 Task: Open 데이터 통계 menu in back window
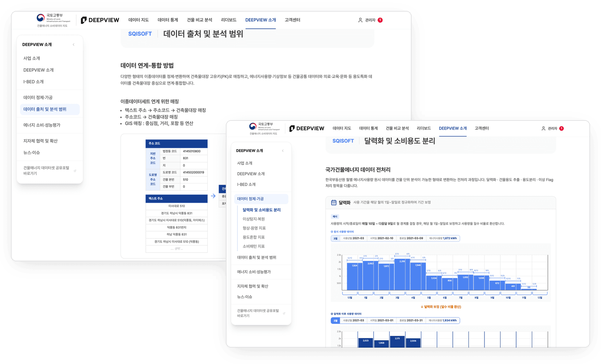click(168, 20)
